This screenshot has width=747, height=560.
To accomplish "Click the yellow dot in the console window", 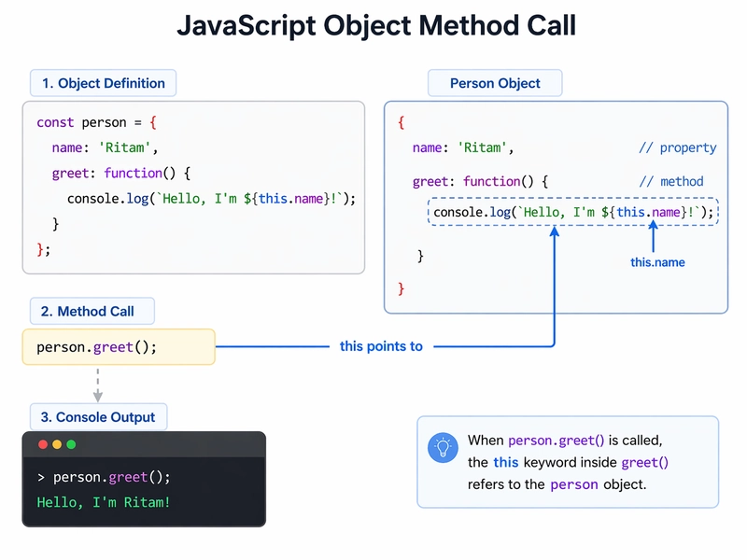I will 57,444.
